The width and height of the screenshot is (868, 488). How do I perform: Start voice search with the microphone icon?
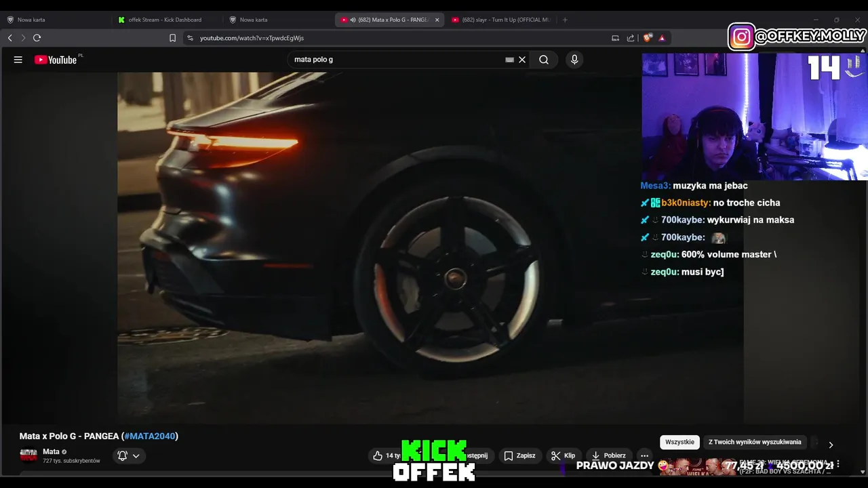click(574, 60)
